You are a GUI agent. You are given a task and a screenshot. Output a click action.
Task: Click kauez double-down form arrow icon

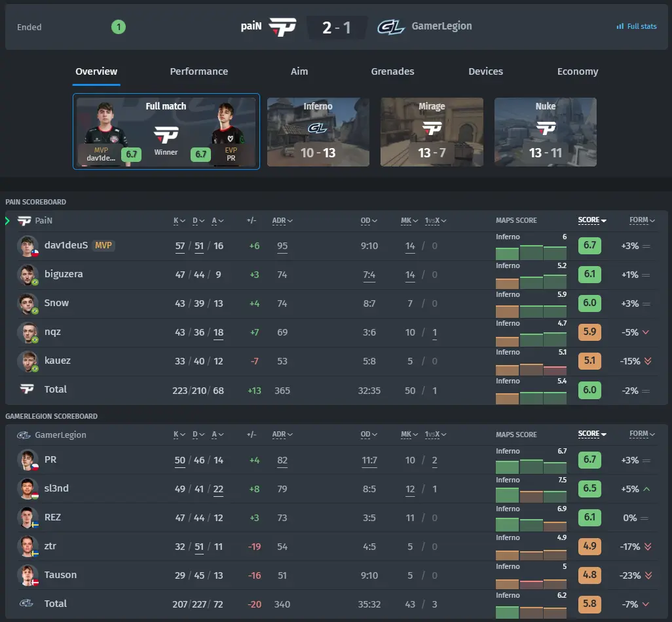pos(648,361)
